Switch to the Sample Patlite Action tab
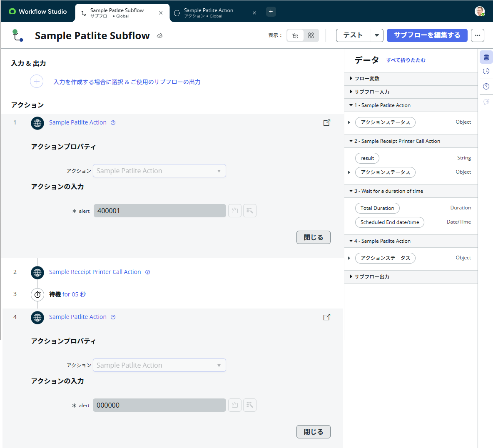Image resolution: width=493 pixels, height=448 pixels. pyautogui.click(x=208, y=12)
